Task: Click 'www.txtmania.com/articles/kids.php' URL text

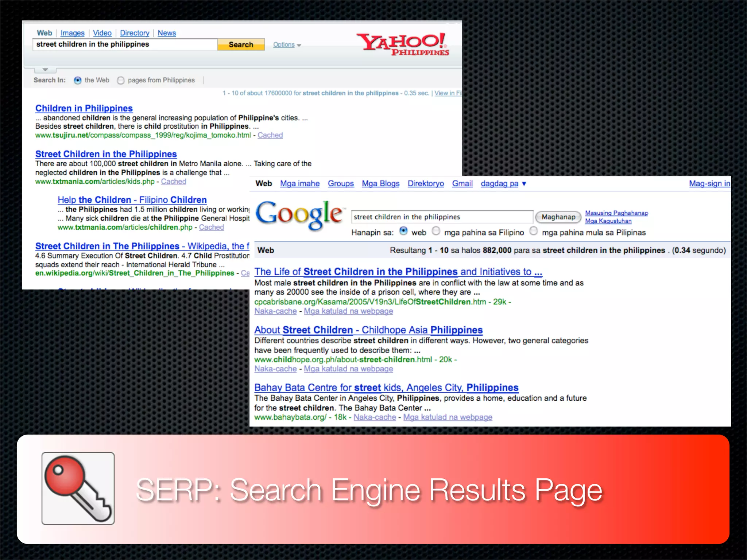Action: tap(95, 182)
